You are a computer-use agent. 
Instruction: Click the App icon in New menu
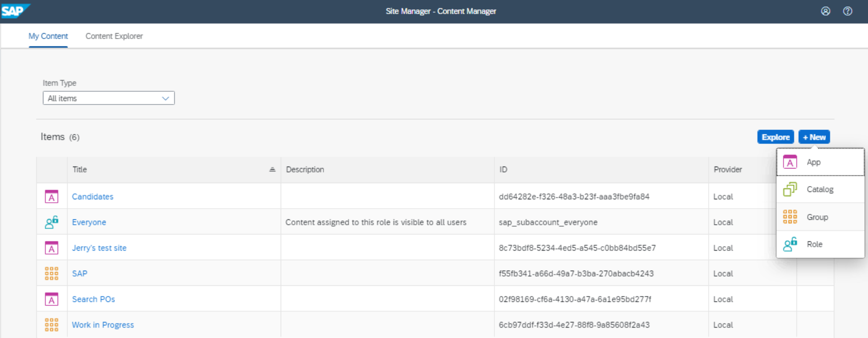tap(790, 162)
